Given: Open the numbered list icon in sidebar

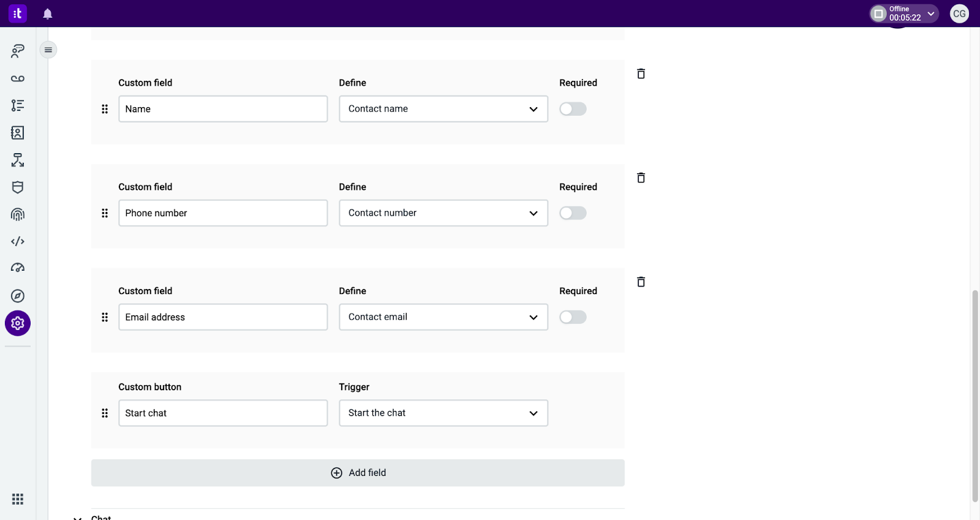Looking at the screenshot, I should tap(18, 105).
